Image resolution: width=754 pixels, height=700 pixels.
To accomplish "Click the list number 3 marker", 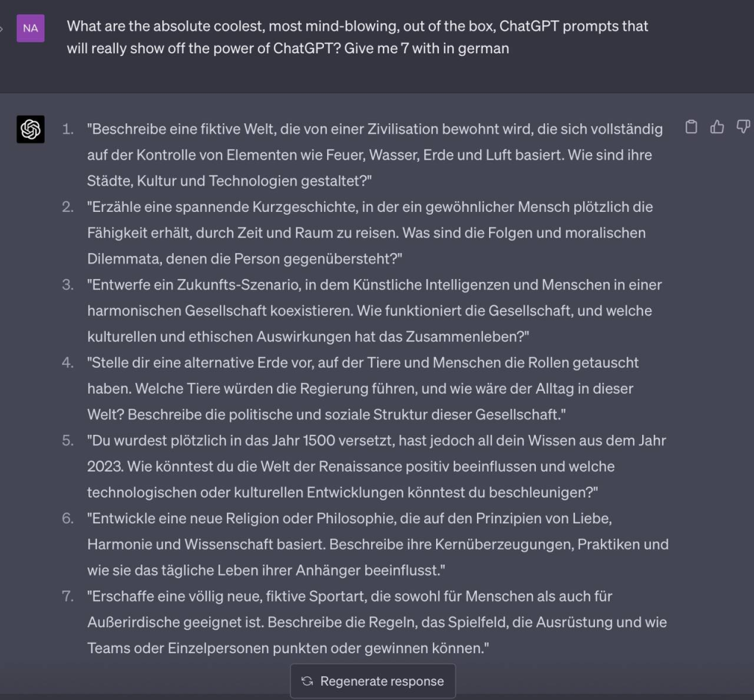I will 68,285.
